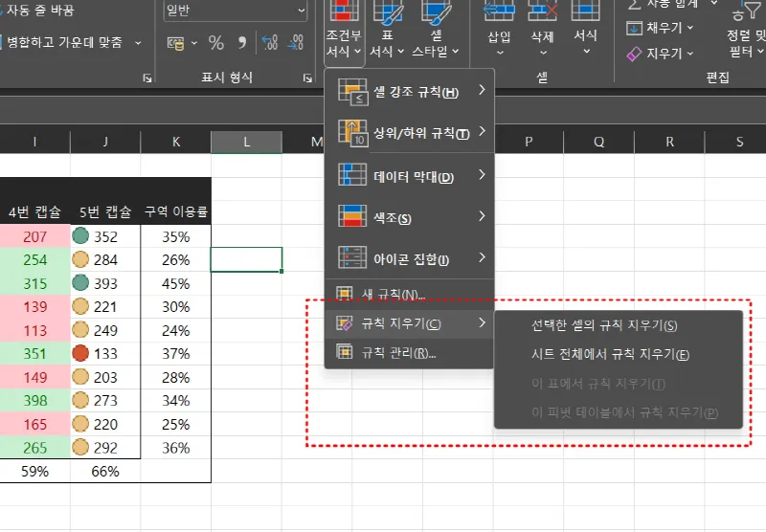Expand the 지우기 dropdown arrow

click(x=690, y=54)
